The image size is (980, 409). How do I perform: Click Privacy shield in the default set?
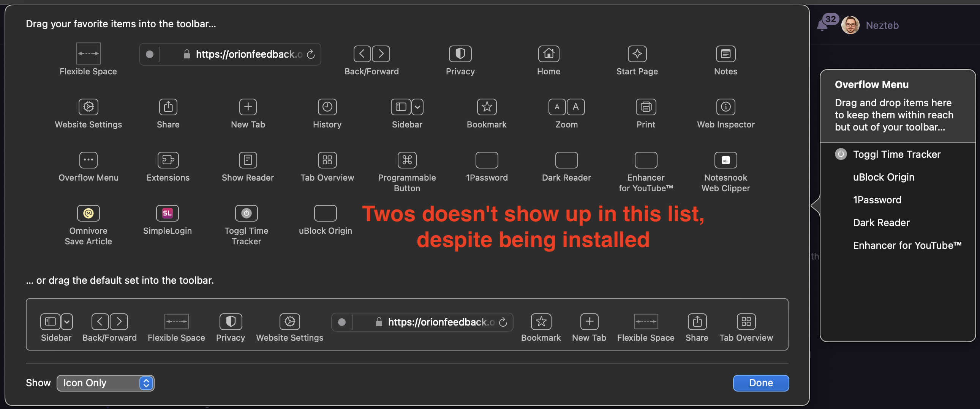(x=231, y=322)
